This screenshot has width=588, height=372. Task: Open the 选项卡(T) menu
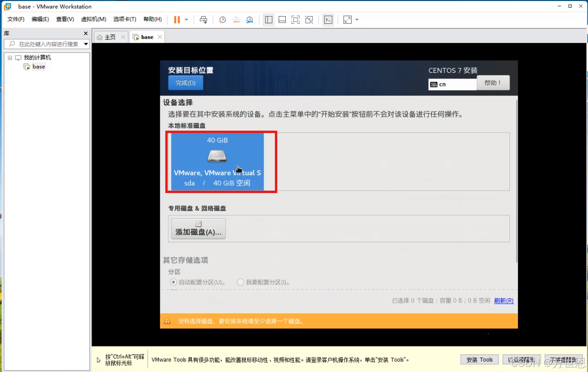(125, 19)
